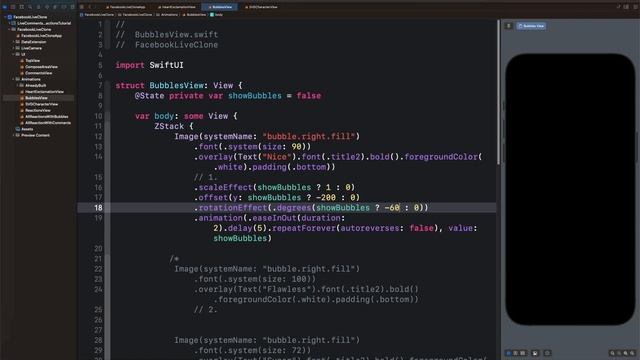Zoom in the preview canvas
Viewport: 640px width, 360px height.
click(632, 353)
